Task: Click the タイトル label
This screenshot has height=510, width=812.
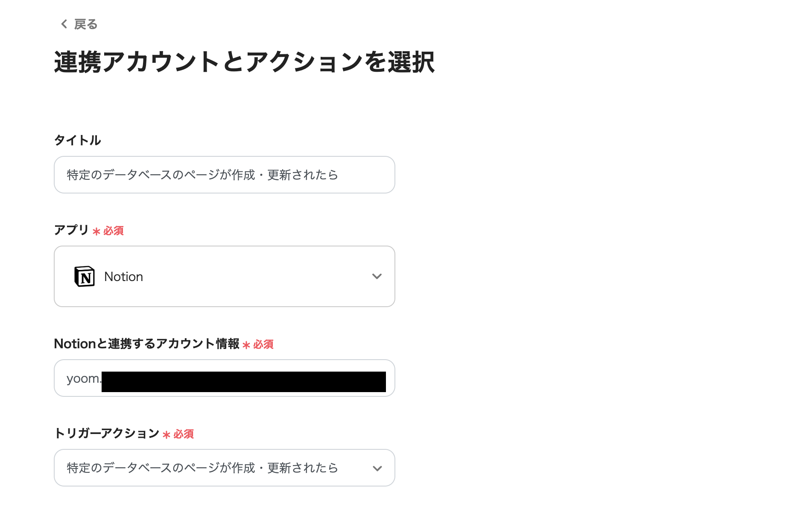Action: 77,140
